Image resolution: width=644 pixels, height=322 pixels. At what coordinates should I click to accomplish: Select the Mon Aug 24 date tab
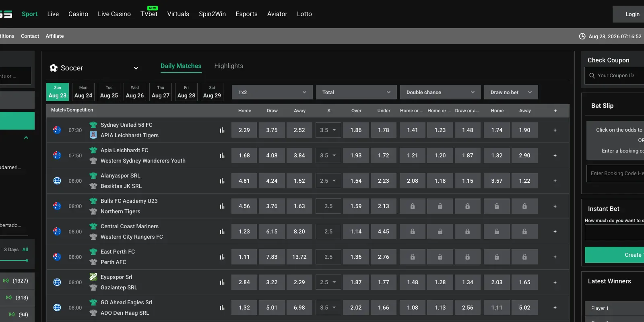(83, 92)
